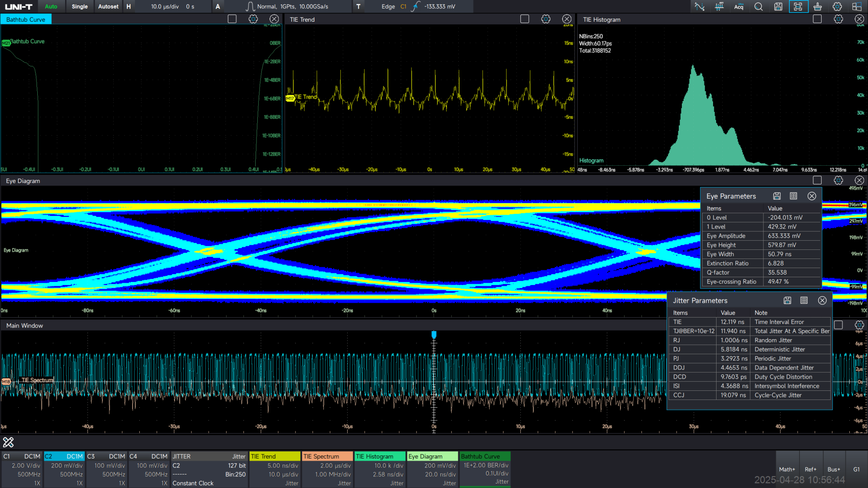Viewport: 868px width, 488px height.
Task: Expand the Math+ menu
Action: coord(787,469)
